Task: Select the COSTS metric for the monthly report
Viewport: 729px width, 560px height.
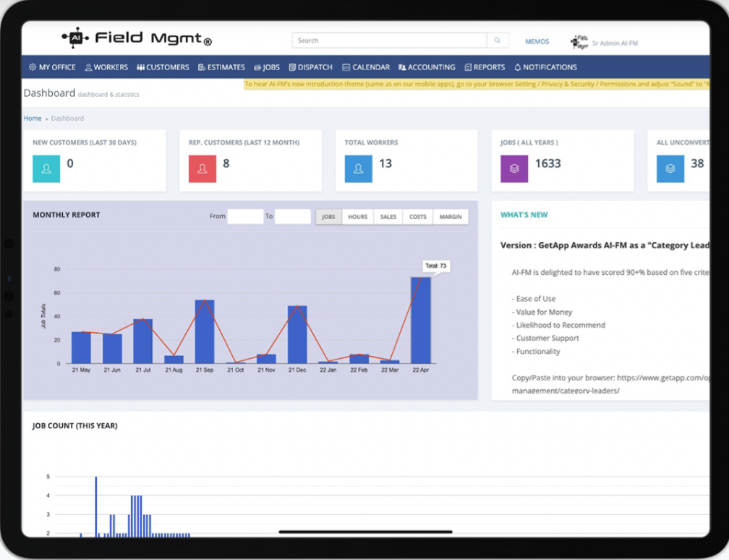Action: coord(418,216)
